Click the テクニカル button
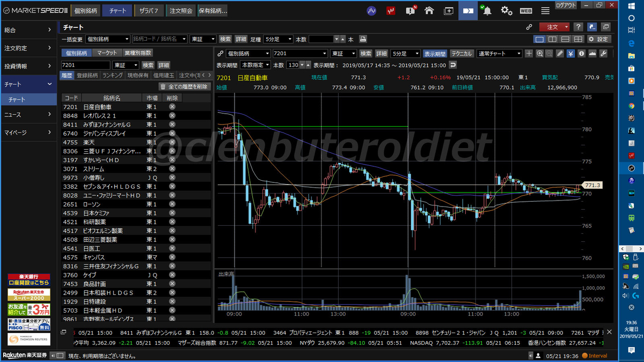This screenshot has width=644, height=362. coord(461,54)
